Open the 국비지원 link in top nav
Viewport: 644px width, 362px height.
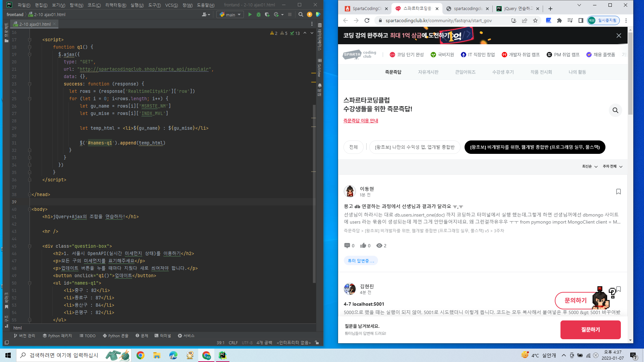click(442, 55)
